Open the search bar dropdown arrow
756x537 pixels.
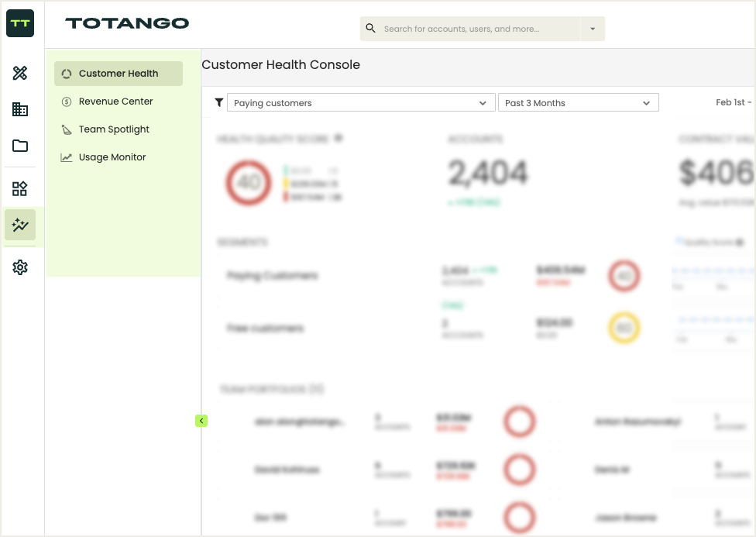[593, 29]
